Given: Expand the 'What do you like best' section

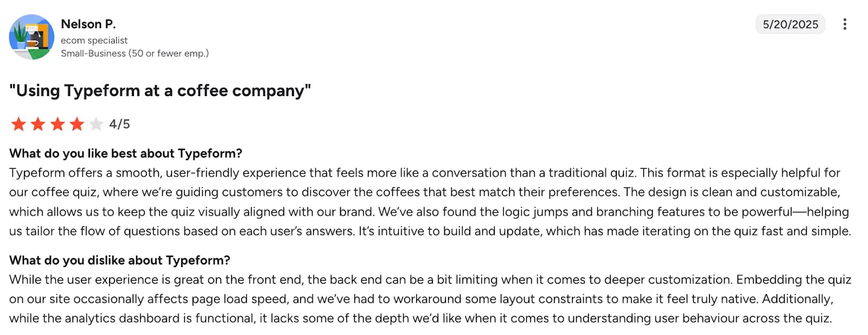Looking at the screenshot, I should click(x=126, y=153).
